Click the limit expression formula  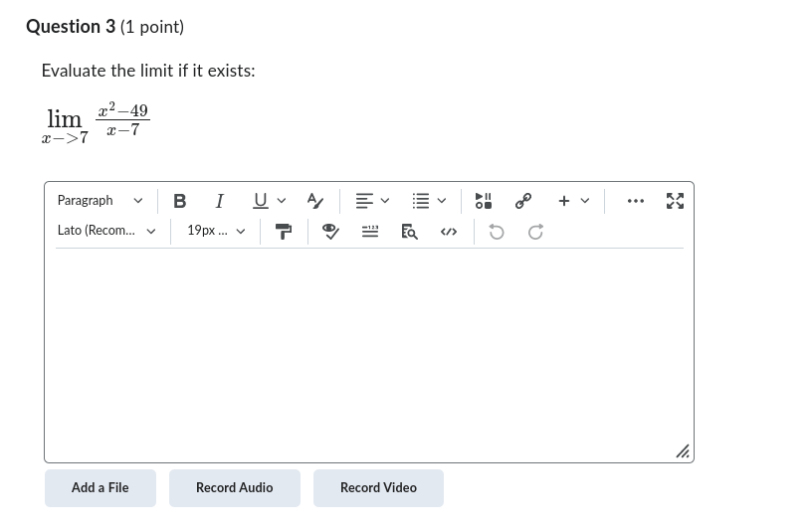[x=96, y=123]
